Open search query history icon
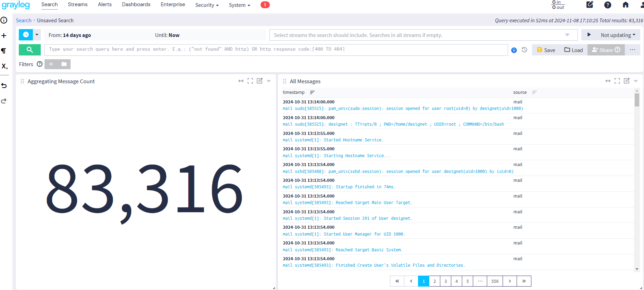 click(524, 50)
